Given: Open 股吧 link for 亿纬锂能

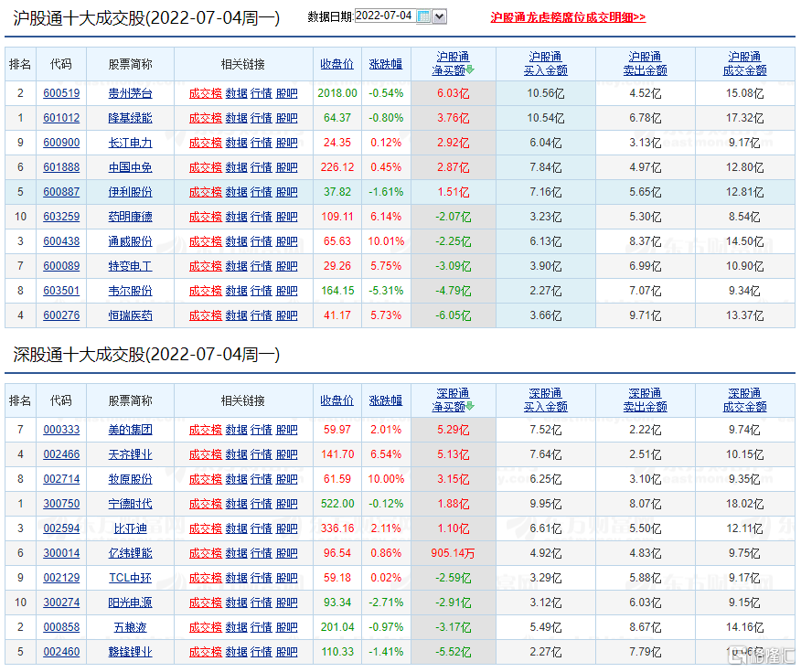Looking at the screenshot, I should (286, 553).
